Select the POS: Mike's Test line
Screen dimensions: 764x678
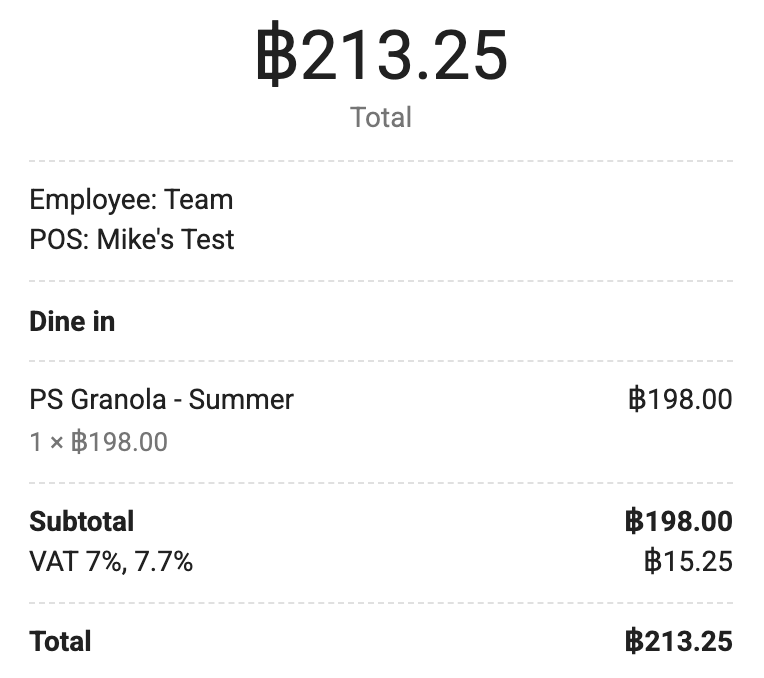click(132, 239)
